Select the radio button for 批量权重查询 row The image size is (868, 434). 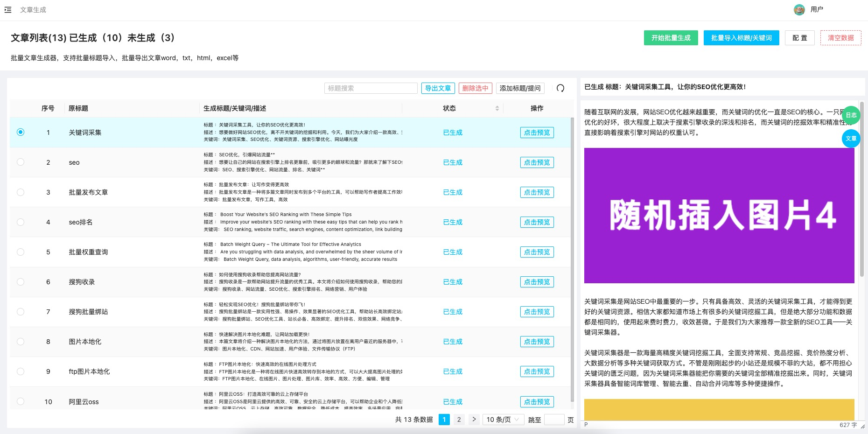[21, 252]
